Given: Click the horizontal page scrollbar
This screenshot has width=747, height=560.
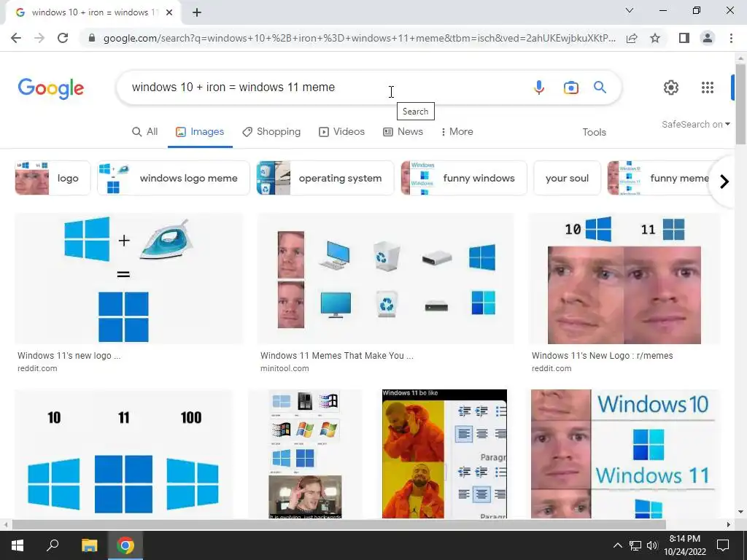Looking at the screenshot, I should pos(338,524).
